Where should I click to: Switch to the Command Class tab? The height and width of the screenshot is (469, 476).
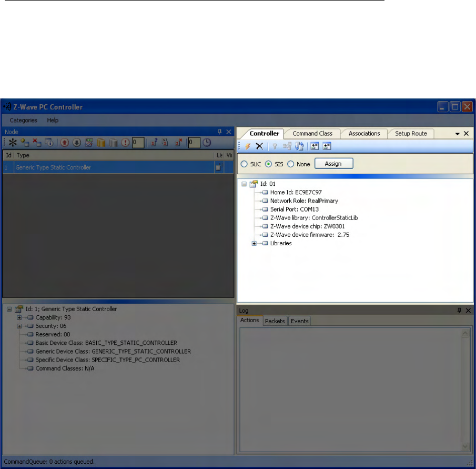312,133
